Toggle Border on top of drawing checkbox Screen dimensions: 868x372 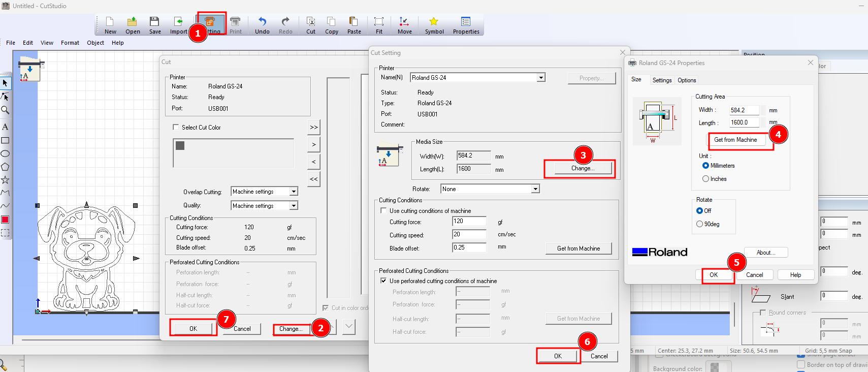(801, 364)
